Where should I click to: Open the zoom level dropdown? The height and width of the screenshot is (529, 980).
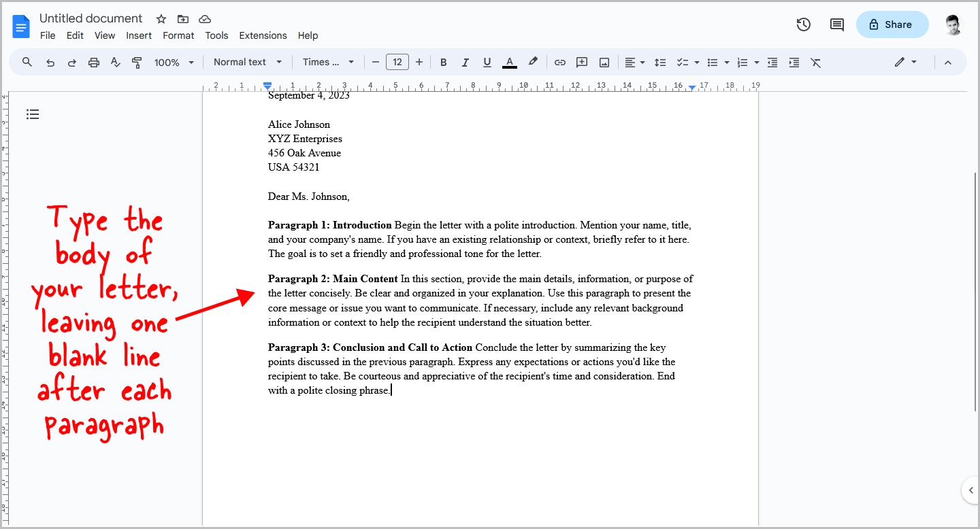pos(174,61)
